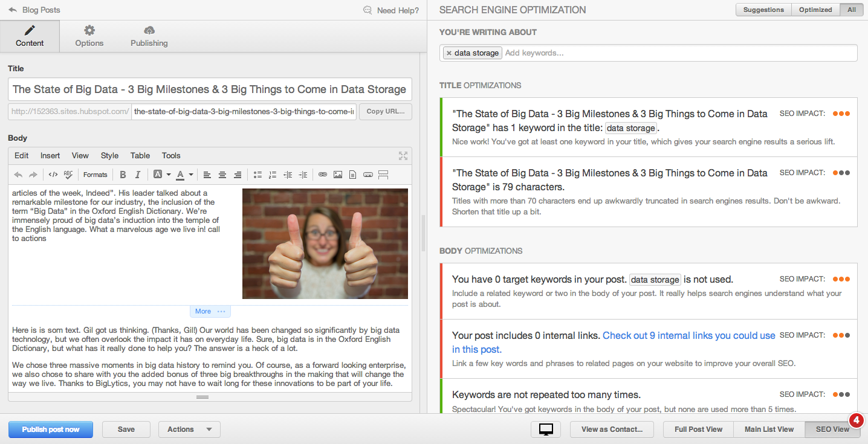Toggle italic formatting in the editor toolbar
Screen dimensions: 868x444
pyautogui.click(x=138, y=175)
